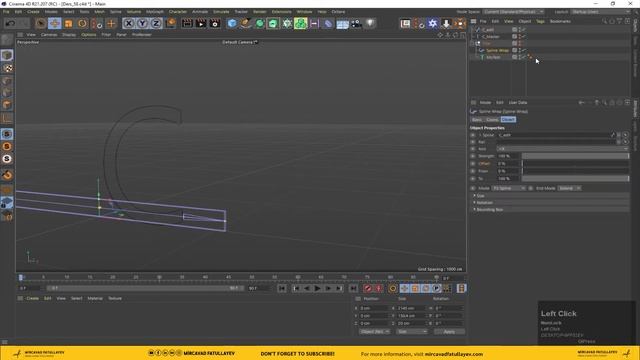Toggle the Z axis lock
This screenshot has height=360, width=640.
click(x=156, y=23)
